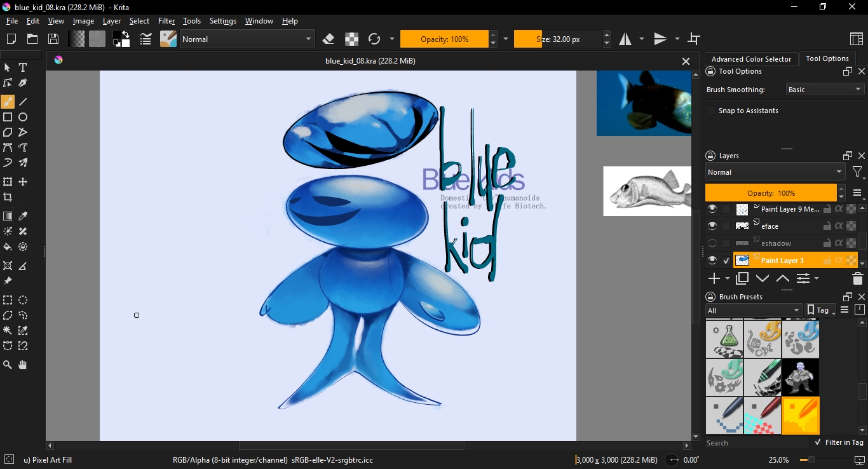868x469 pixels.
Task: Click the brush presets Search field
Action: 757,443
